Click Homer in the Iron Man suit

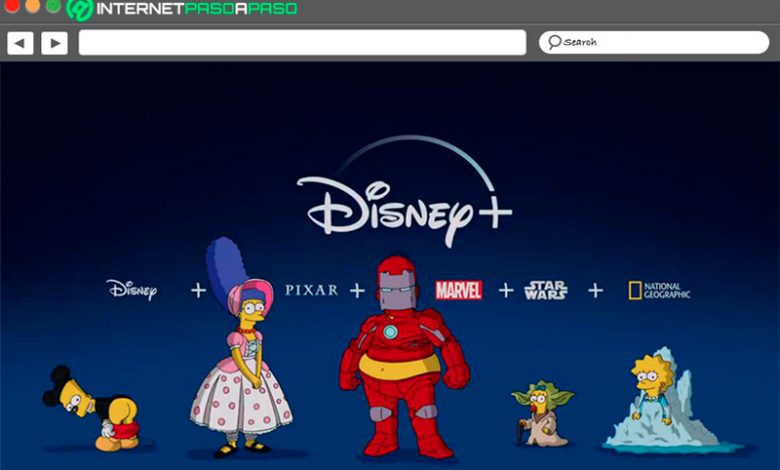pyautogui.click(x=404, y=357)
